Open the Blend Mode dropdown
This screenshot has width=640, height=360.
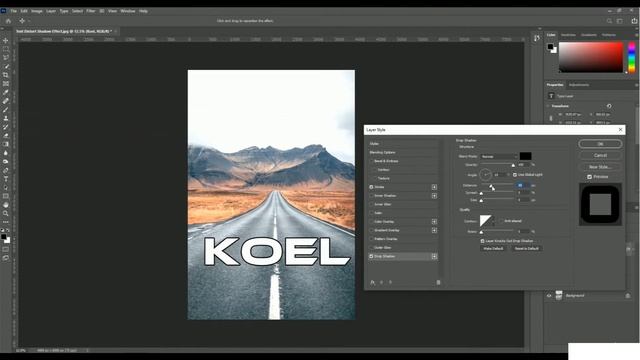click(x=498, y=156)
